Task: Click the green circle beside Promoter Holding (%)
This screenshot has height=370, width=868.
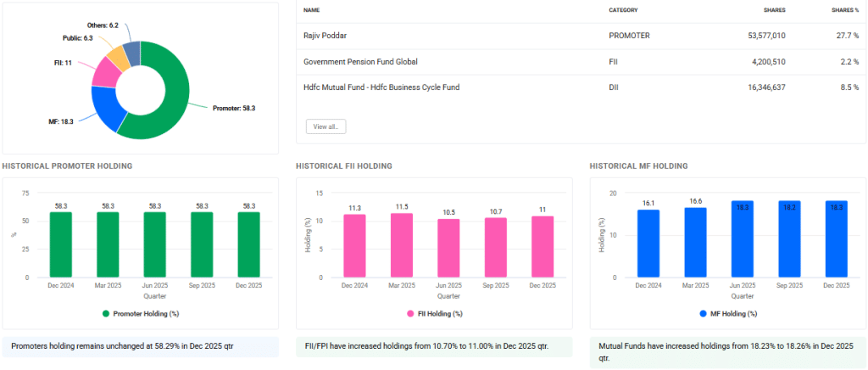Action: click(x=106, y=313)
